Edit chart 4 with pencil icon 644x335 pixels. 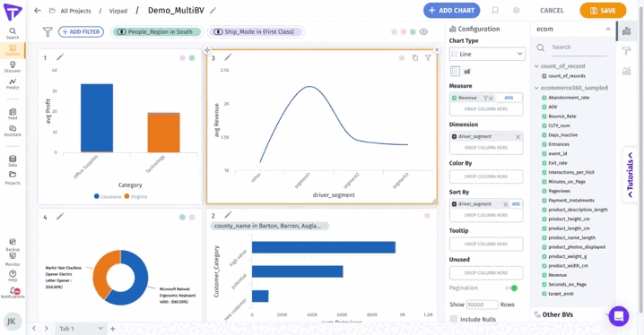click(60, 216)
